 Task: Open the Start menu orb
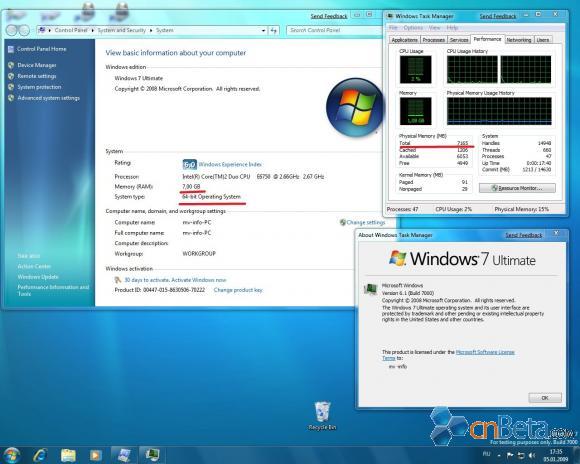pyautogui.click(x=12, y=455)
